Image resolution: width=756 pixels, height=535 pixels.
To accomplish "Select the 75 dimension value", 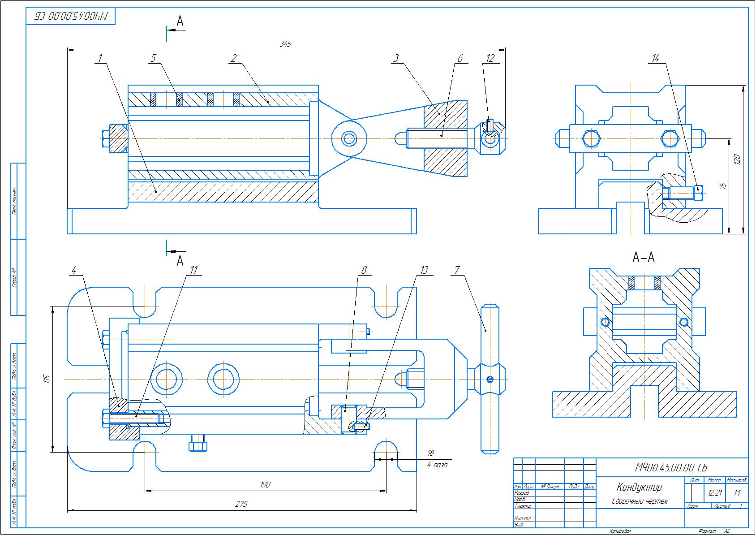I will (722, 186).
